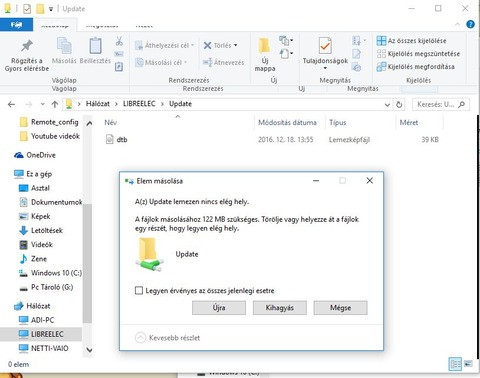
Task: Click the Újra retry button
Action: tap(219, 308)
